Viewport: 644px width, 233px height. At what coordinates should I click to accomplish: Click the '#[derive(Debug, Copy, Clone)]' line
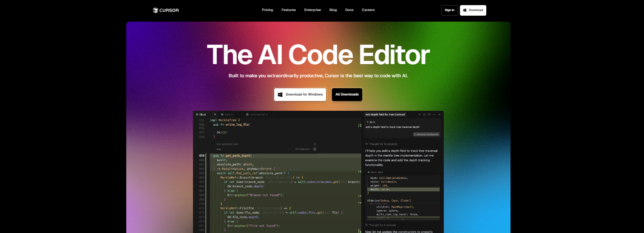coord(389,200)
